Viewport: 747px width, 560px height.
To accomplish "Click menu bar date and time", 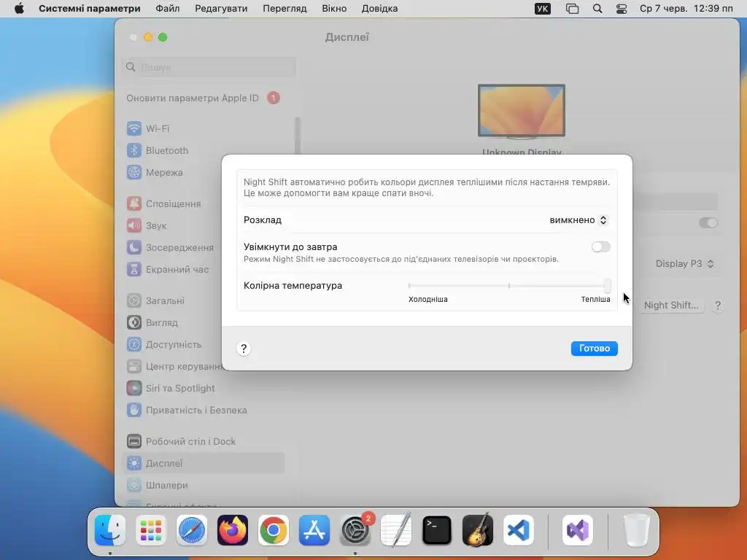I will click(x=686, y=9).
